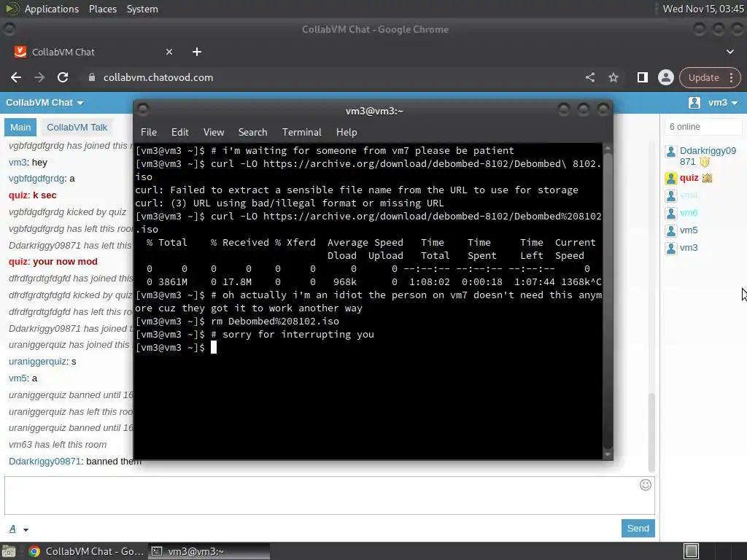
Task: Select user vm6 in online list
Action: pyautogui.click(x=689, y=213)
